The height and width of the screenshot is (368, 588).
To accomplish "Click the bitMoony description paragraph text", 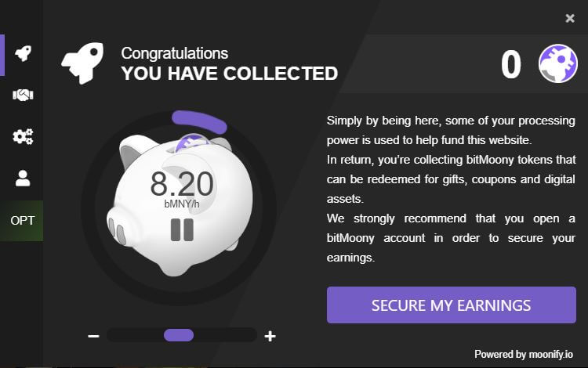I will tap(451, 189).
